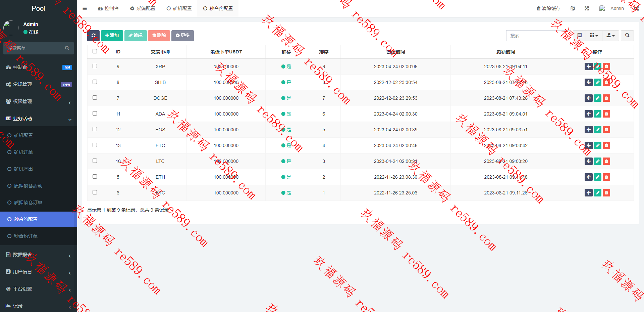The height and width of the screenshot is (312, 644).
Task: Expand the 数据报表 sidebar menu
Action: click(39, 255)
